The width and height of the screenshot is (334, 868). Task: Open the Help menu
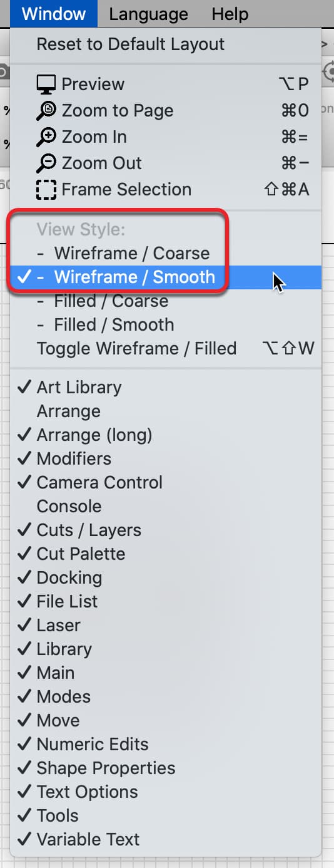pyautogui.click(x=230, y=14)
